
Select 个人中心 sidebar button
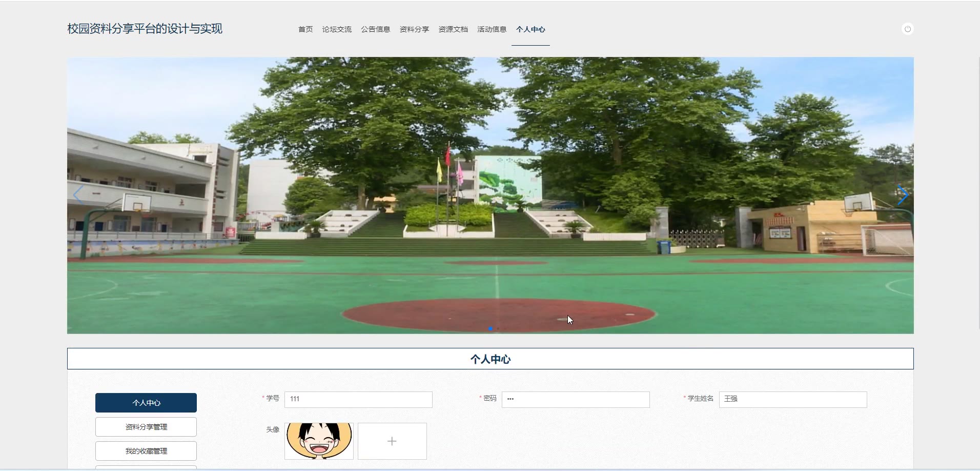click(x=146, y=403)
